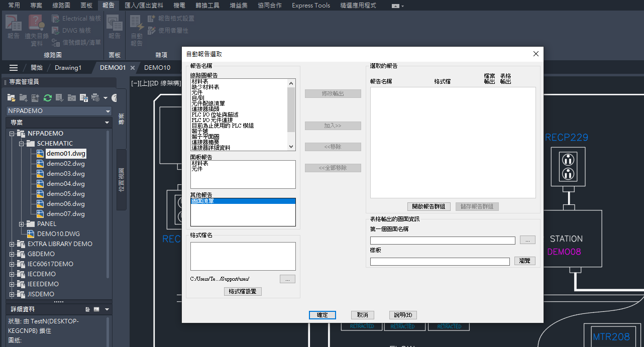
Task: Open 信號錯誤/清單 signal error list
Action: pos(76,43)
